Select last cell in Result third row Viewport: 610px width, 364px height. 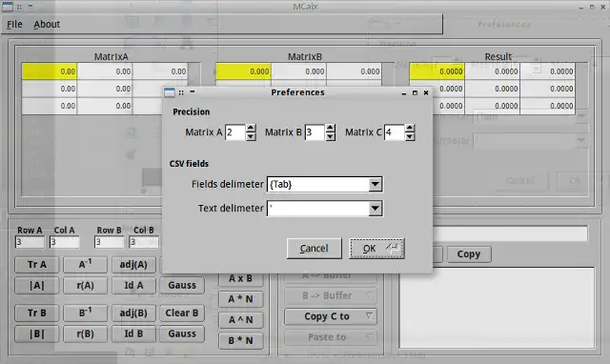(x=547, y=106)
